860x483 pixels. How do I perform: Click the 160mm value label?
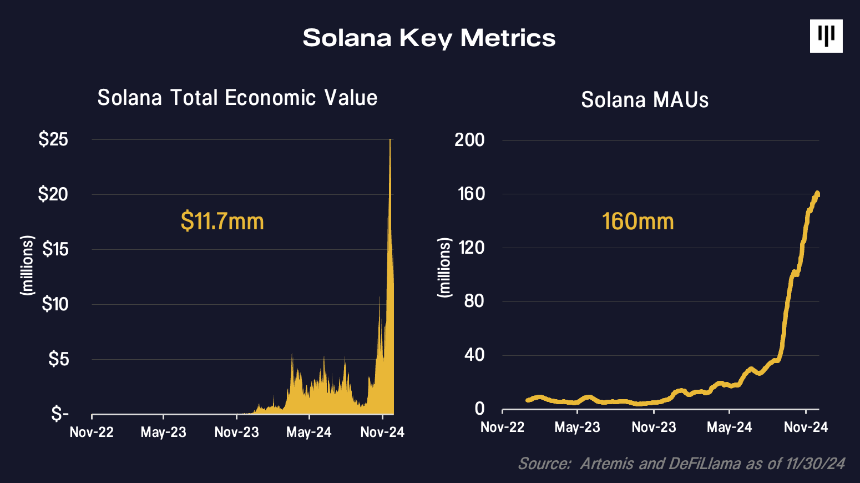[638, 221]
